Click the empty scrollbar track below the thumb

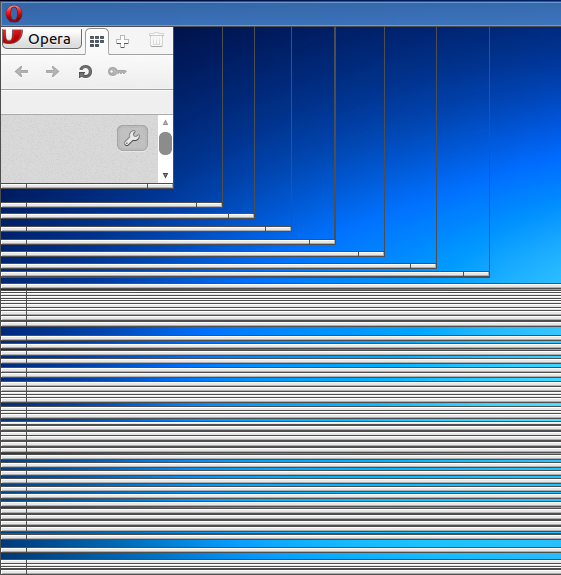point(165,163)
